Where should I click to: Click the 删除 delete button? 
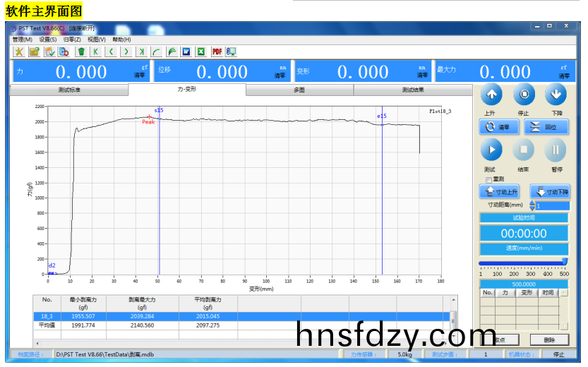coord(549,340)
